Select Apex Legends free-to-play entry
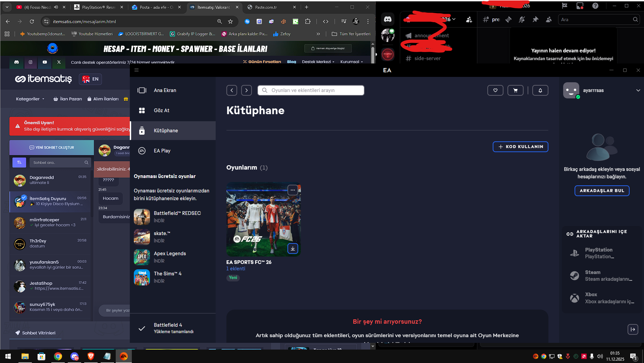Screen dimensions: 644x363 click(173, 257)
